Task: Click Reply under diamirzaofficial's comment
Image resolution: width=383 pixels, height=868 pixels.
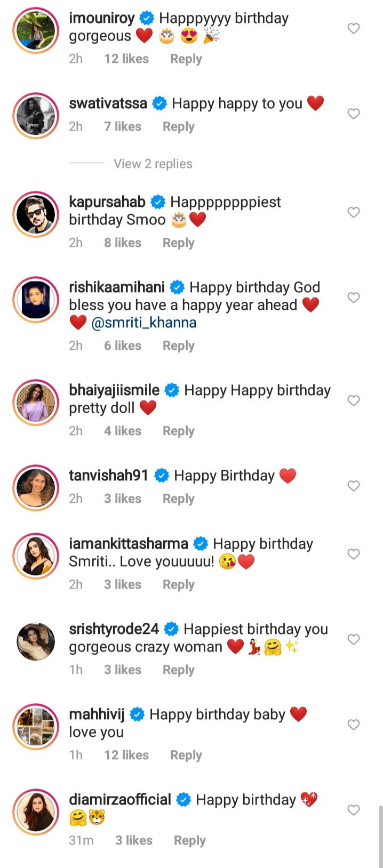Action: pos(189,840)
